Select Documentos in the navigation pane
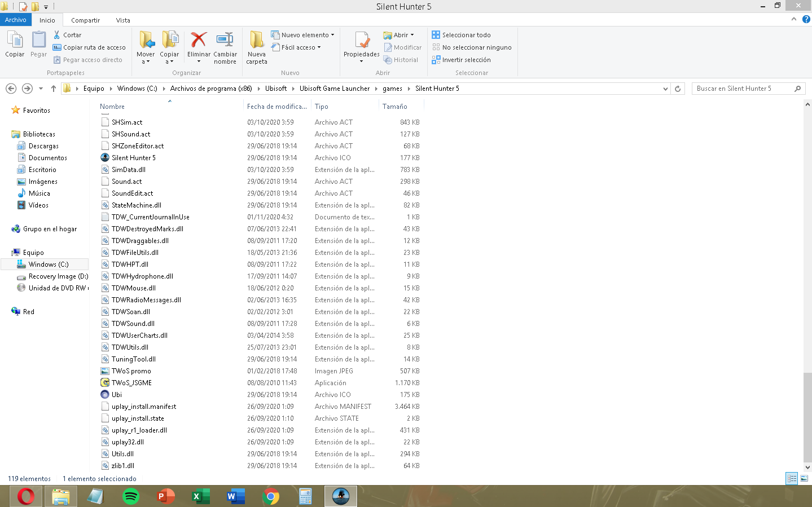Image resolution: width=812 pixels, height=507 pixels. [x=42, y=158]
